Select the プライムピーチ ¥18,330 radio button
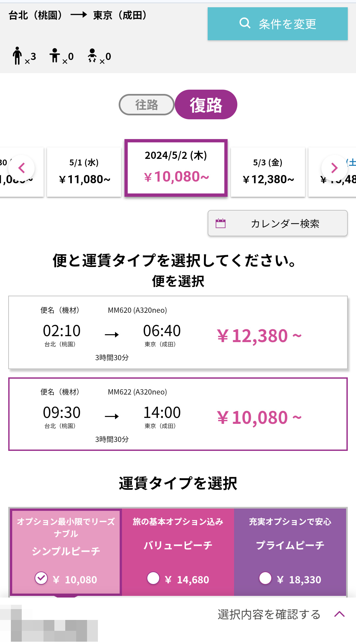The width and height of the screenshot is (356, 644). pos(265,578)
